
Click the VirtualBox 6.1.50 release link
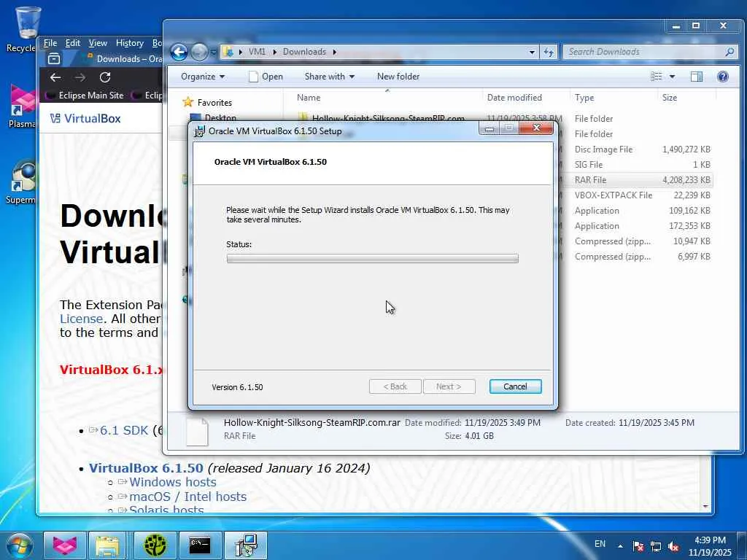click(146, 467)
